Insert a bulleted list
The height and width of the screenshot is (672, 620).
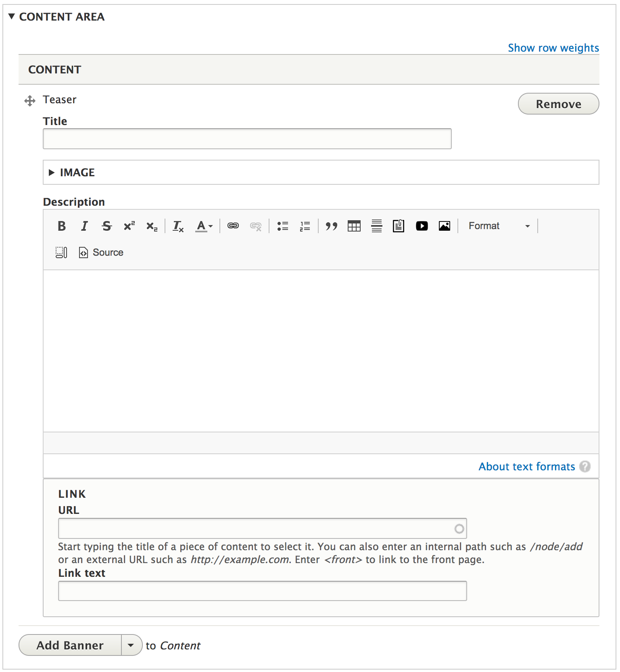coord(283,226)
